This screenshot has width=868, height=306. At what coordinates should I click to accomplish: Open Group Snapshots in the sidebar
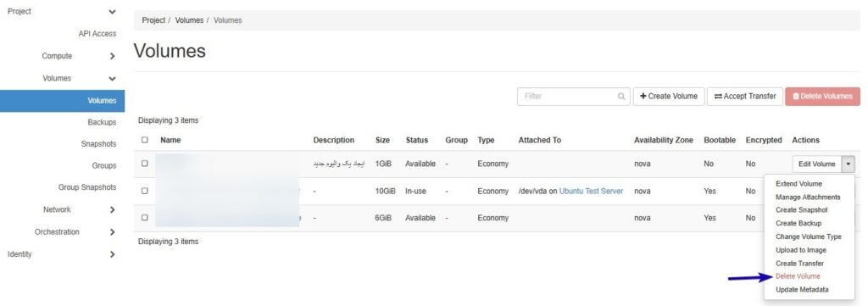tap(87, 187)
